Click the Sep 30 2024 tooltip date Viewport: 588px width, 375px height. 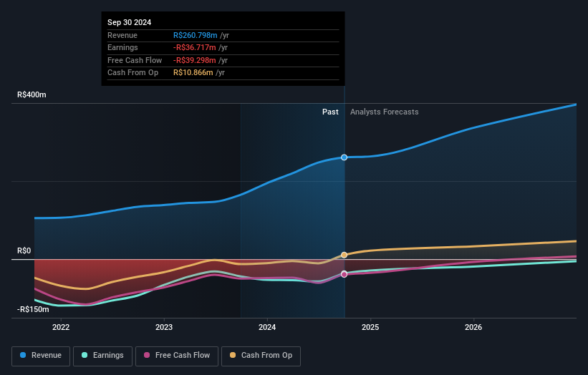point(130,22)
